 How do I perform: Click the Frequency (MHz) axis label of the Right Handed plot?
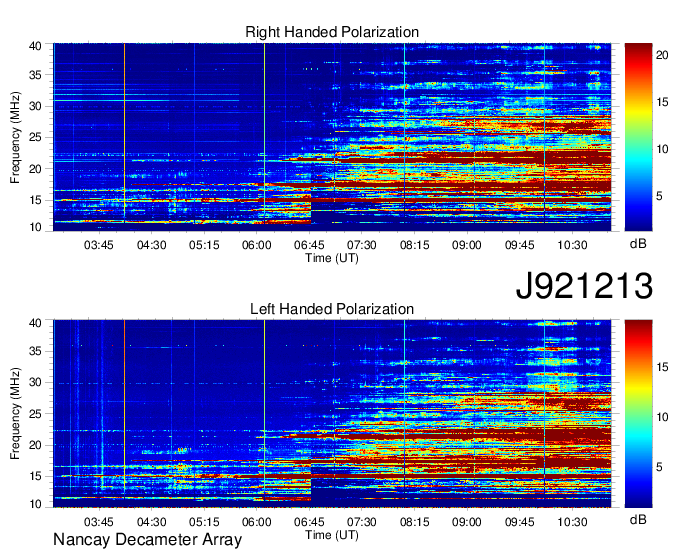[15, 137]
